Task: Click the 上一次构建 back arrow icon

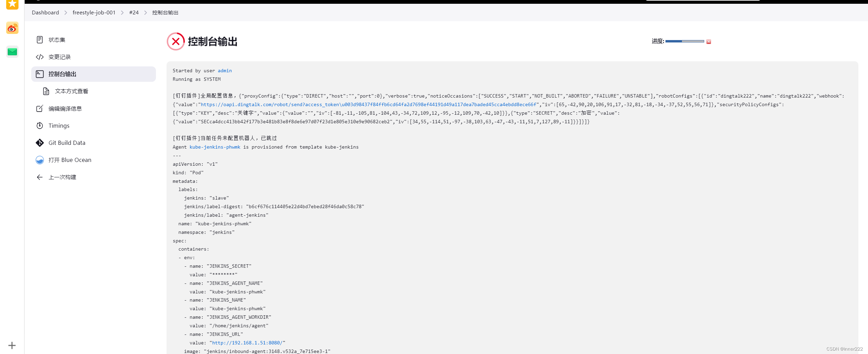Action: 40,177
